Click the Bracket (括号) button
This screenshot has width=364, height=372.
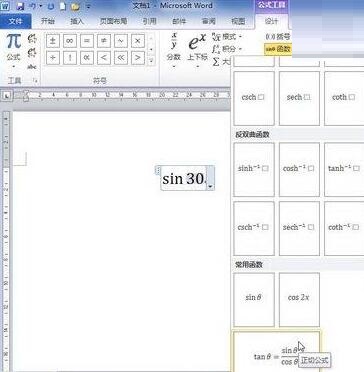point(278,36)
